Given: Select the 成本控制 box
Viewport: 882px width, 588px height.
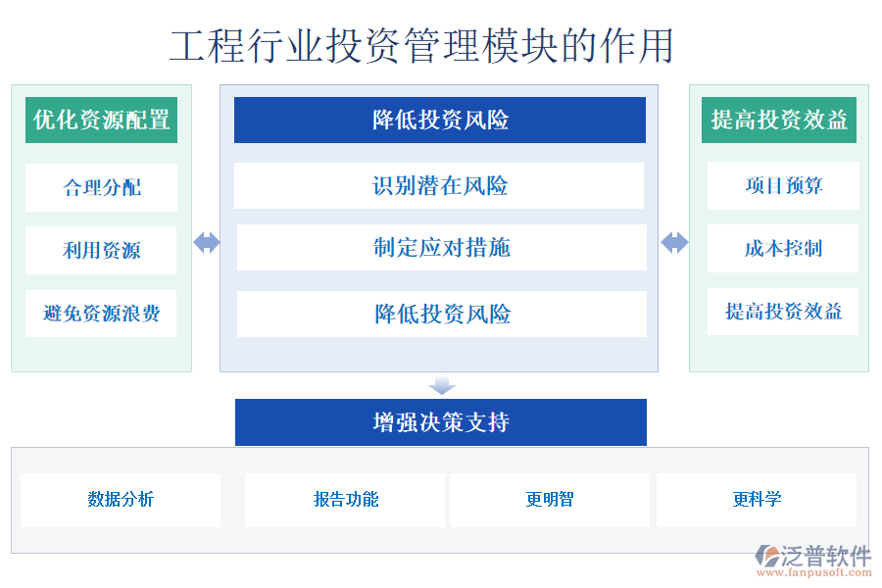Looking at the screenshot, I should pyautogui.click(x=783, y=249).
